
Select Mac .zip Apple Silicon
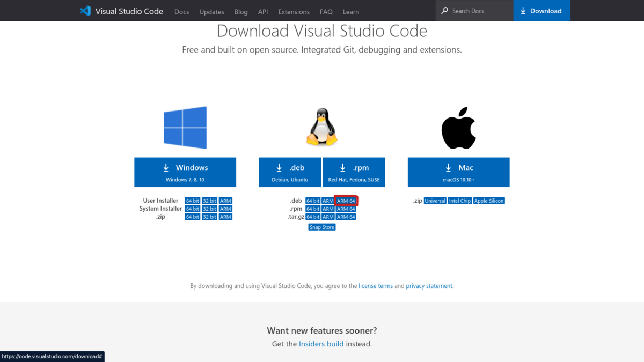pos(489,201)
